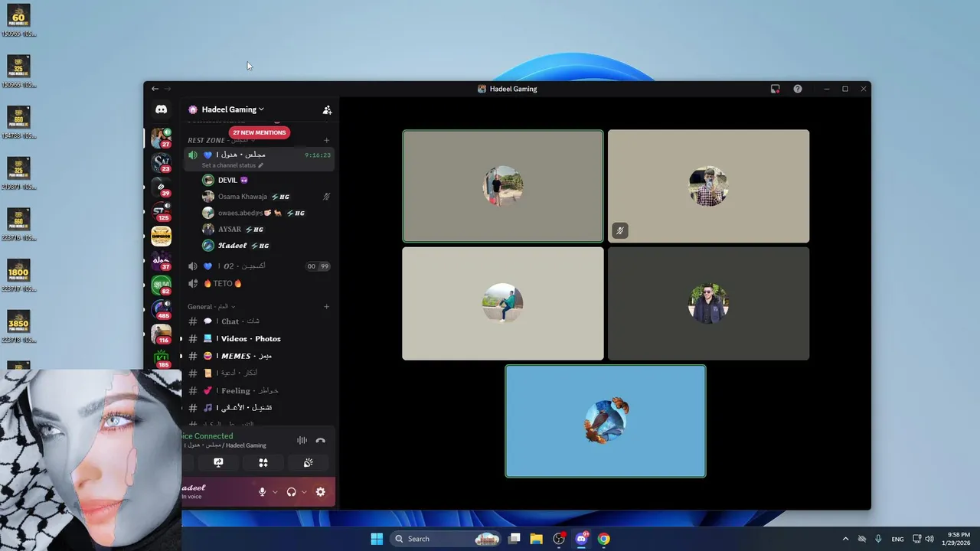Open the server with 39 badge
This screenshot has width=980, height=551.
pos(161,187)
